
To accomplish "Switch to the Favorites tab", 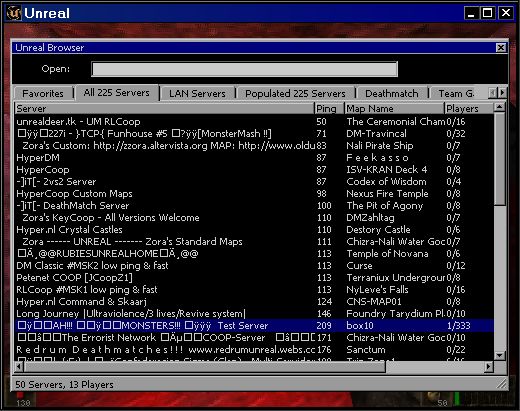I will pos(43,93).
